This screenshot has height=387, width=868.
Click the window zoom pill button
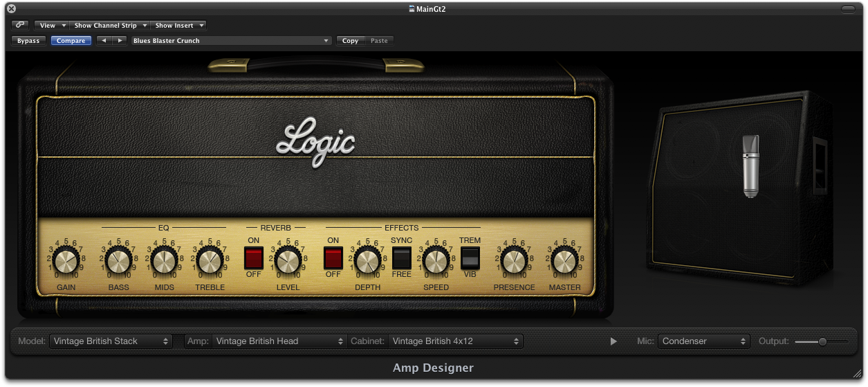pyautogui.click(x=848, y=9)
